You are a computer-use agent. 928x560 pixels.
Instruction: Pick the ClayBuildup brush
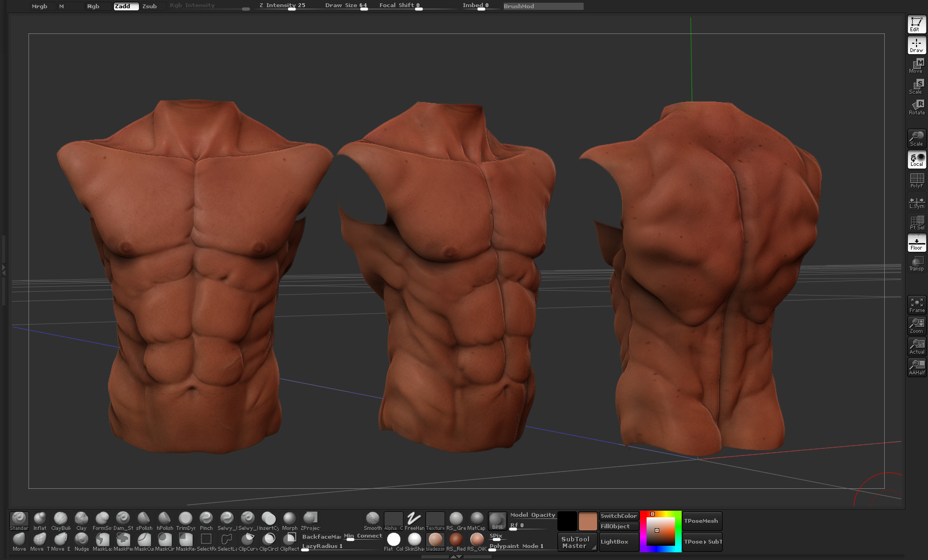(61, 521)
